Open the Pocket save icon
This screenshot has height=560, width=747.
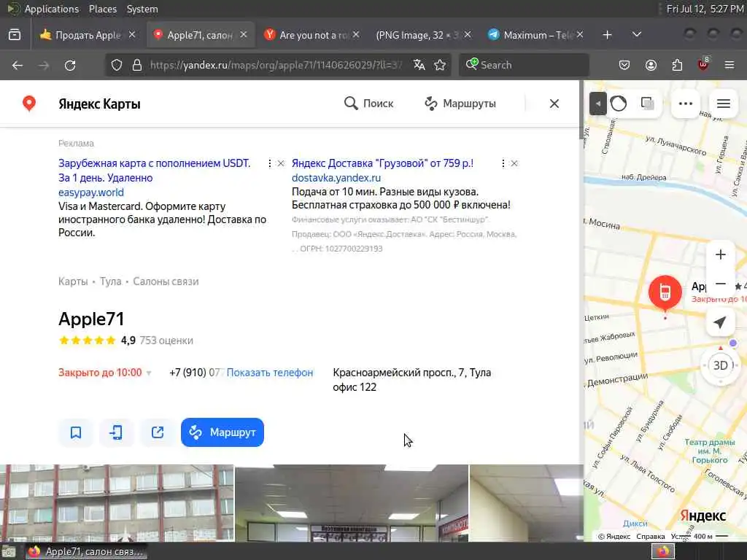[624, 65]
